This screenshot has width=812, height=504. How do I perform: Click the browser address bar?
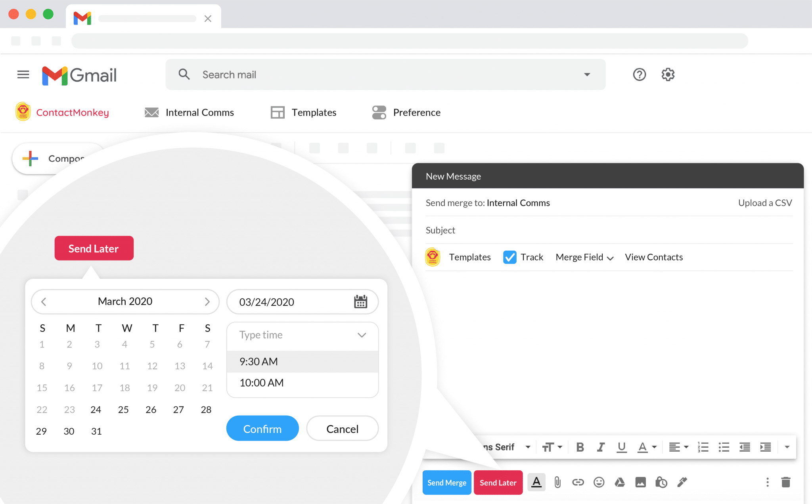coord(410,41)
